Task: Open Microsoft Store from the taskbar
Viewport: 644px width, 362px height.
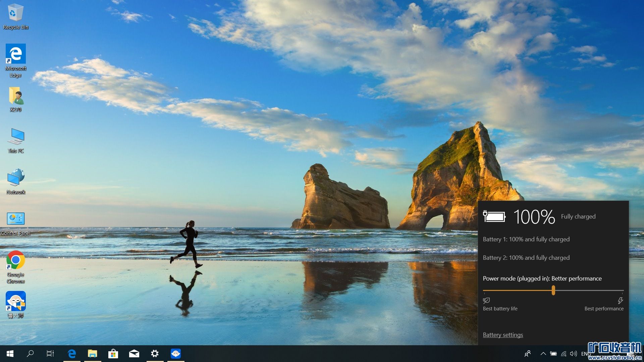Action: pyautogui.click(x=113, y=354)
